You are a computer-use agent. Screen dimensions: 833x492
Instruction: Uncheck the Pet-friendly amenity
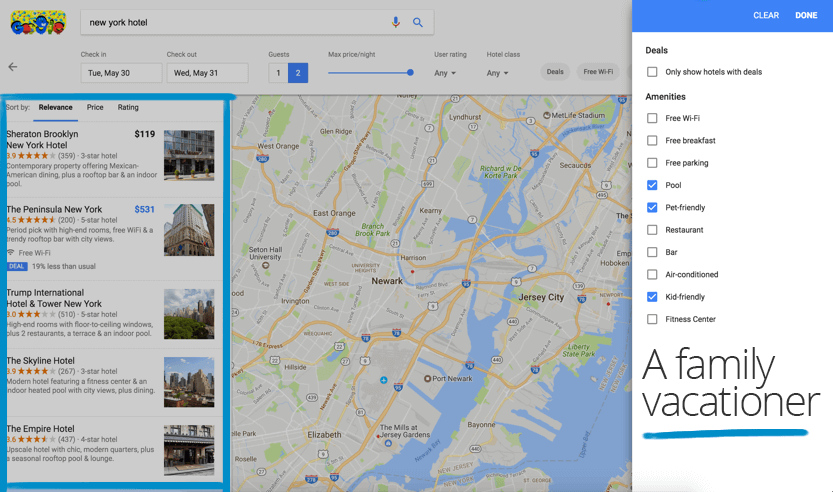[652, 207]
